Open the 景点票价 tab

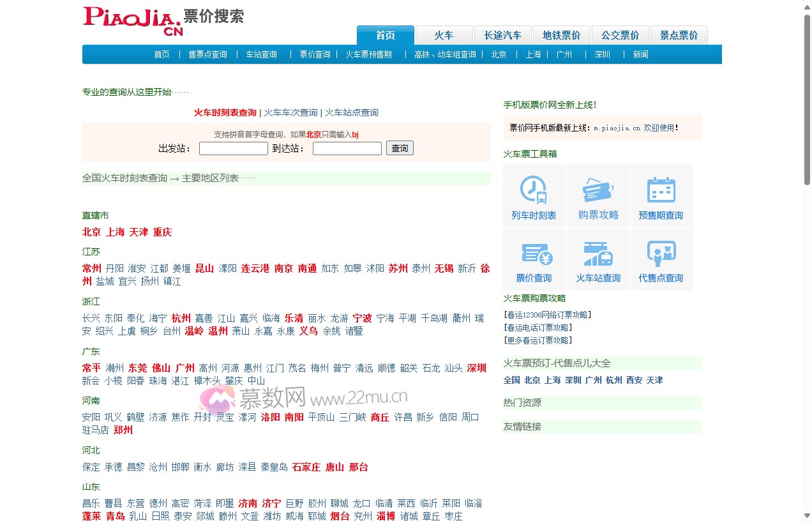(x=679, y=35)
